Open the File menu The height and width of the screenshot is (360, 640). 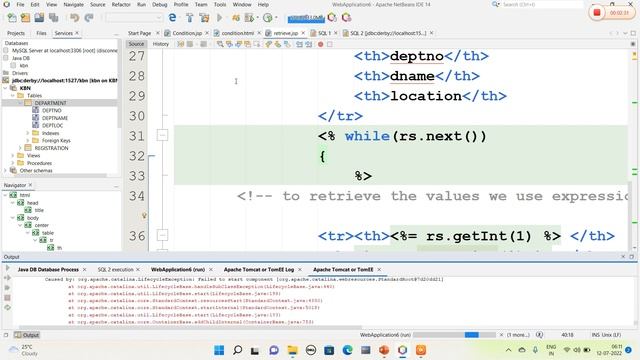20,4
